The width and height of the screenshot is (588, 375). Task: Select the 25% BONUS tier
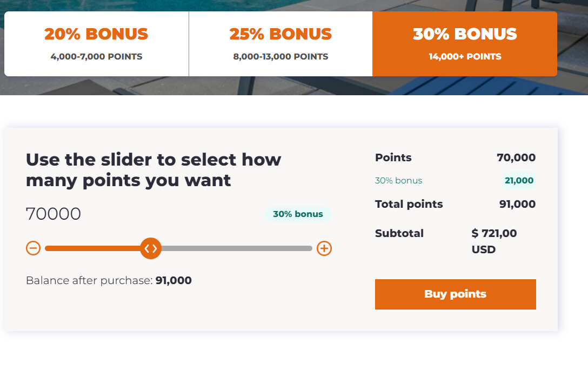click(280, 44)
